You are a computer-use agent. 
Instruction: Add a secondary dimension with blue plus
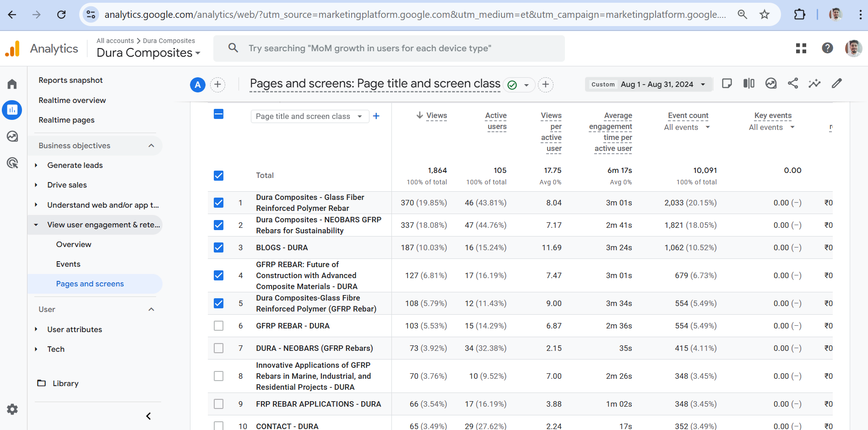376,116
